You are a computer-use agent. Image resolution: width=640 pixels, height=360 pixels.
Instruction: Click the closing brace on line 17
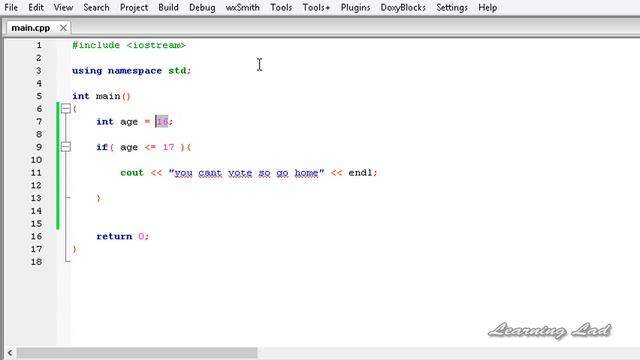coord(74,249)
